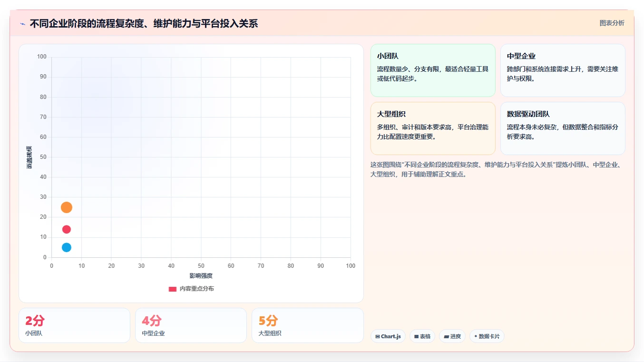
Task: Select the orange bubble on the chart
Action: [67, 207]
